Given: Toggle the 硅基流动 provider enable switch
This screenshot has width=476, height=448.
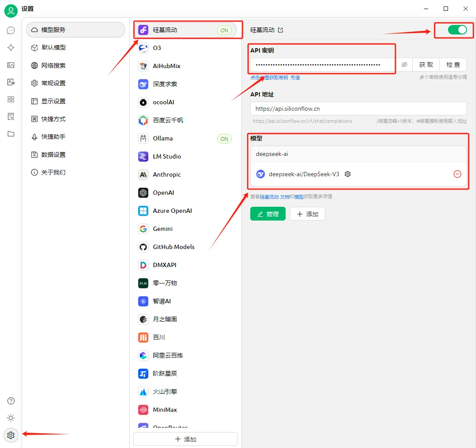Looking at the screenshot, I should click(457, 30).
